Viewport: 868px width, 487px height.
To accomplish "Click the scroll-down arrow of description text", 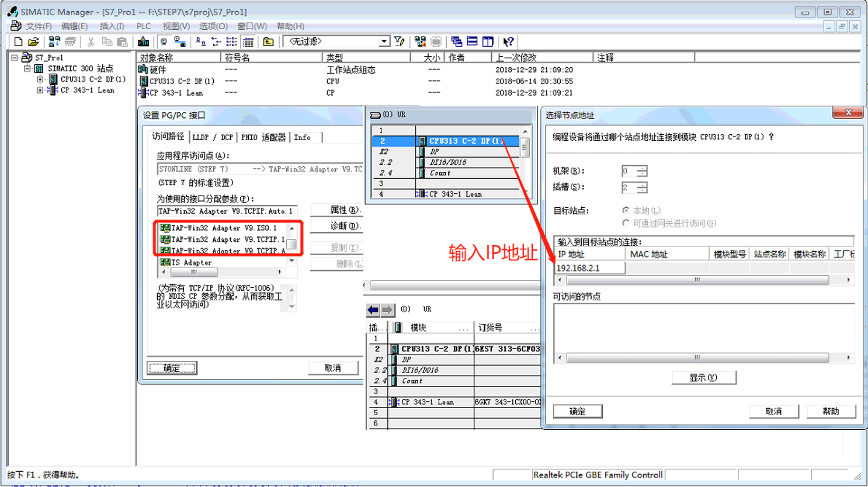I will tap(291, 307).
